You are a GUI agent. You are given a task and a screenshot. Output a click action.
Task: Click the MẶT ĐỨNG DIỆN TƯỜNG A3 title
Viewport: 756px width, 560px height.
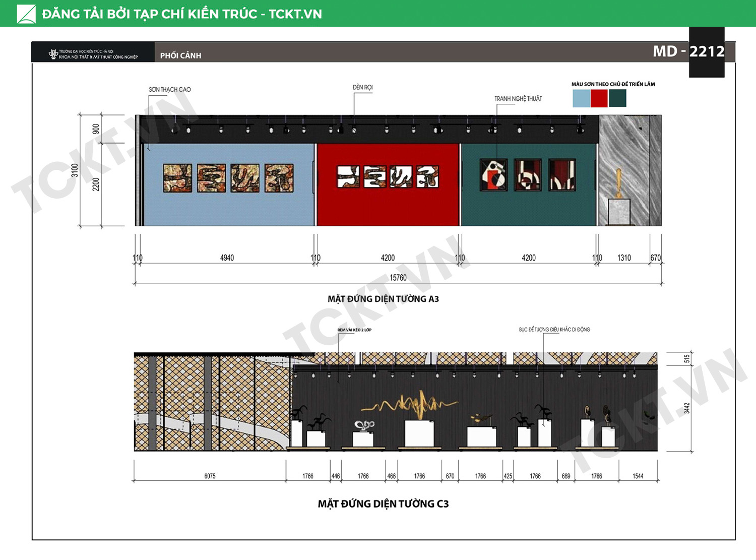pyautogui.click(x=383, y=299)
